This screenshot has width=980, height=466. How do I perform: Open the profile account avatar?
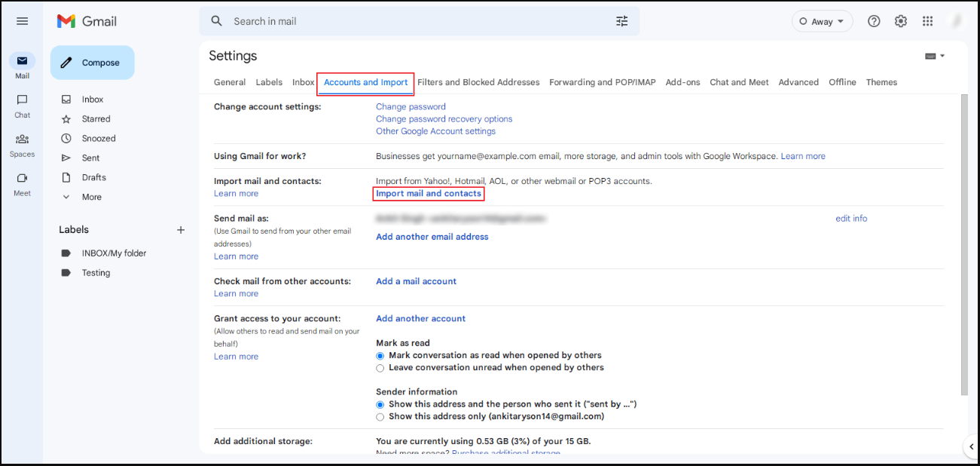pyautogui.click(x=956, y=21)
